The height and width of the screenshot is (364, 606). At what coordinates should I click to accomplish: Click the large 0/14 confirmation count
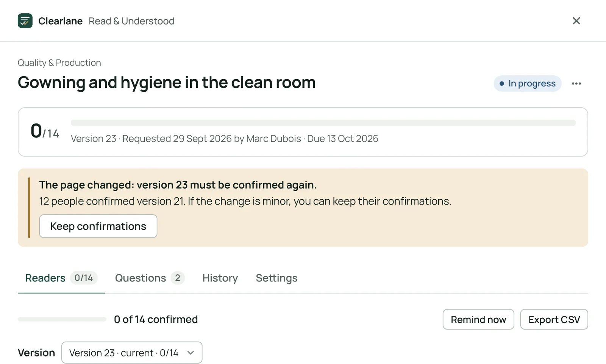[45, 131]
